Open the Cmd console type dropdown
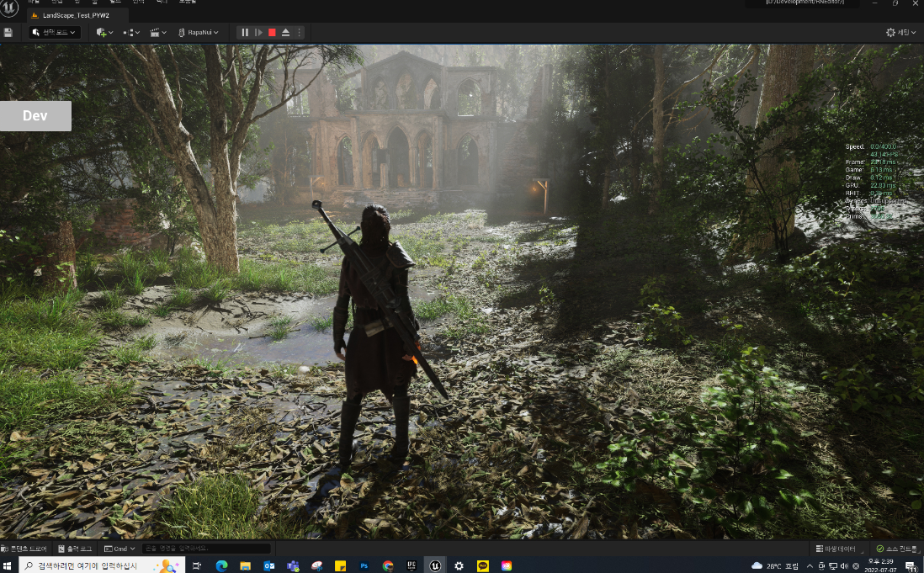 coord(119,549)
